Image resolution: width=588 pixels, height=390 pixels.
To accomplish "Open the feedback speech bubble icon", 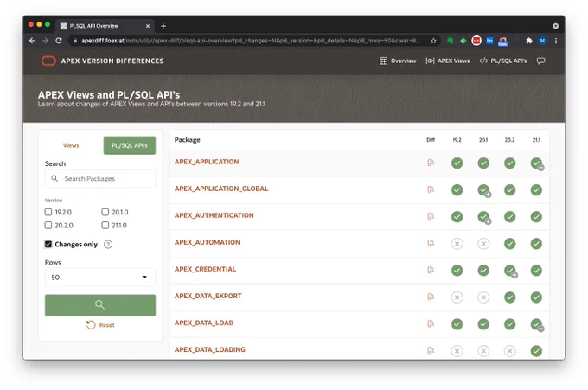I will pos(540,61).
